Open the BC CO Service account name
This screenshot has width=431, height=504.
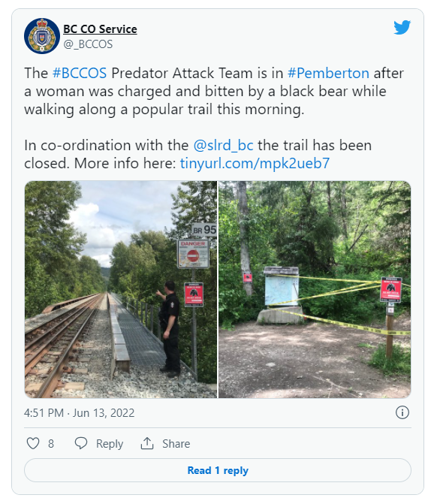click(x=100, y=29)
